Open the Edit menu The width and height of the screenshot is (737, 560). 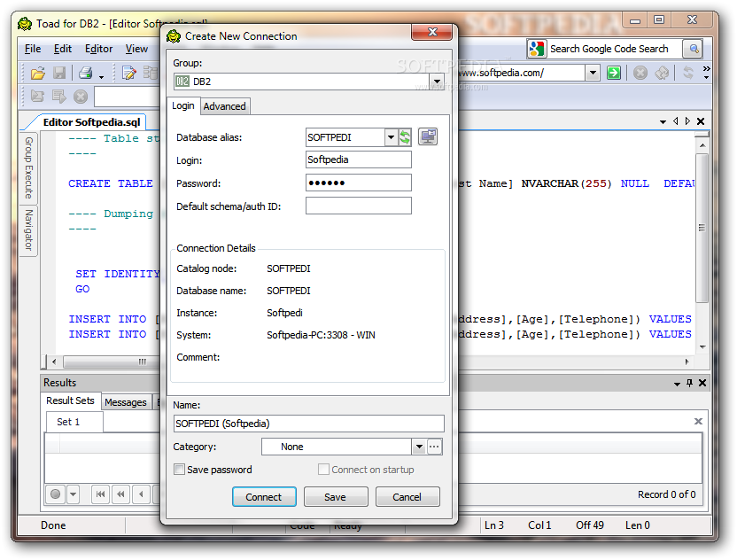click(x=63, y=49)
